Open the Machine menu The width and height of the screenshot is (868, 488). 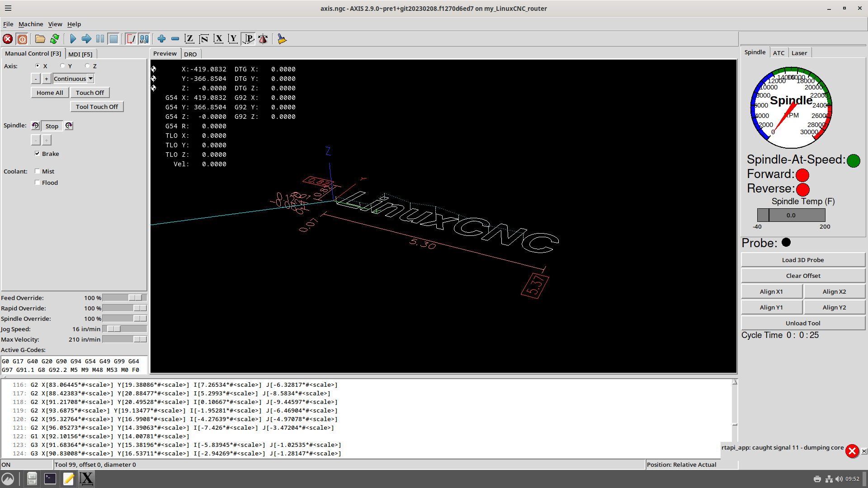[x=31, y=24]
